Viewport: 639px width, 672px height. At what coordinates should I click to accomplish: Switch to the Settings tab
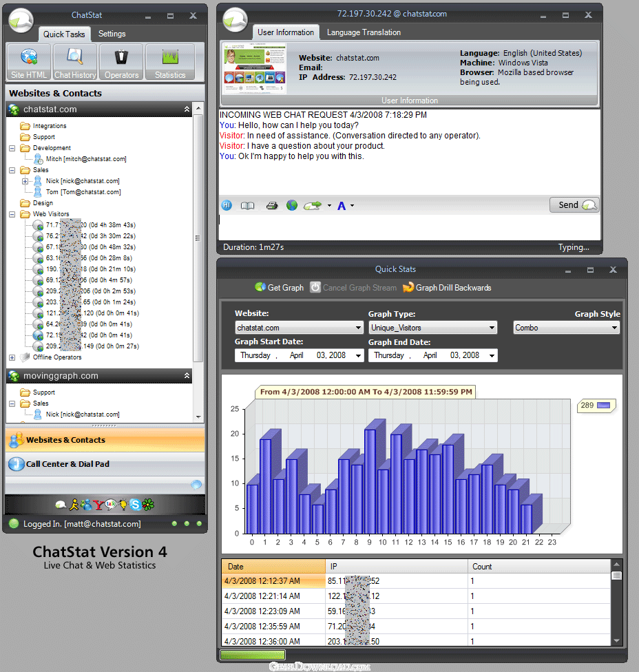(112, 34)
